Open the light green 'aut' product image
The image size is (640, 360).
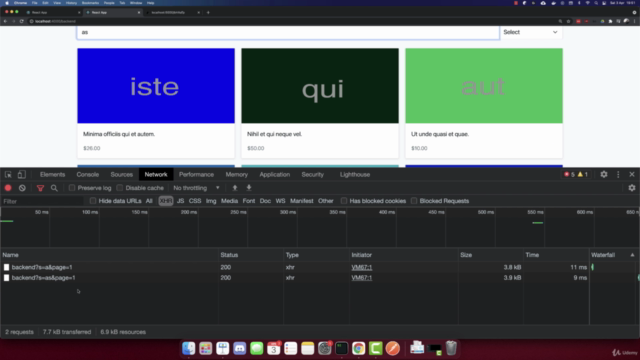[x=484, y=86]
